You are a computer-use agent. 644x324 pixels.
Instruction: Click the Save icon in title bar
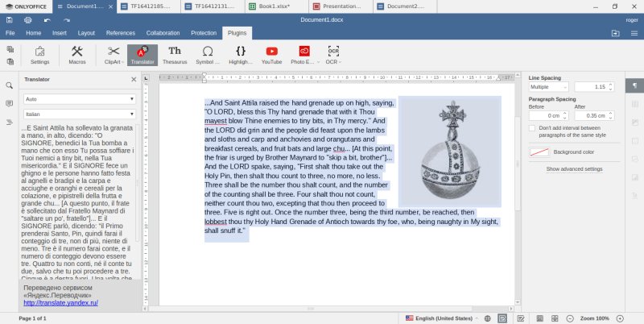click(9, 19)
